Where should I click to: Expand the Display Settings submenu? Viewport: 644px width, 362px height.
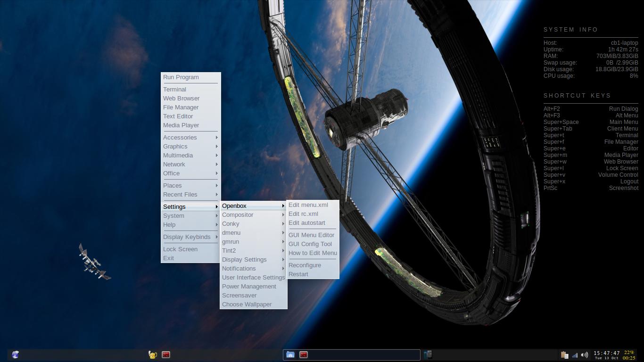(x=254, y=260)
